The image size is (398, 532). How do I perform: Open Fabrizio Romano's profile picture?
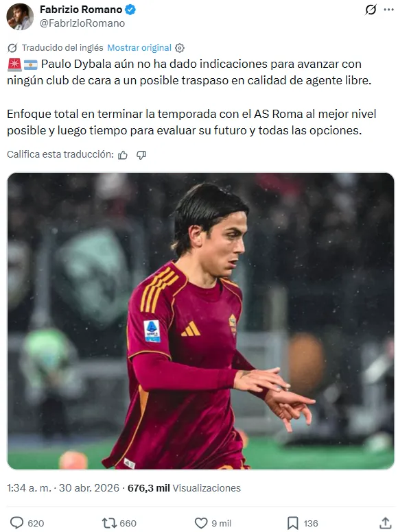[20, 16]
